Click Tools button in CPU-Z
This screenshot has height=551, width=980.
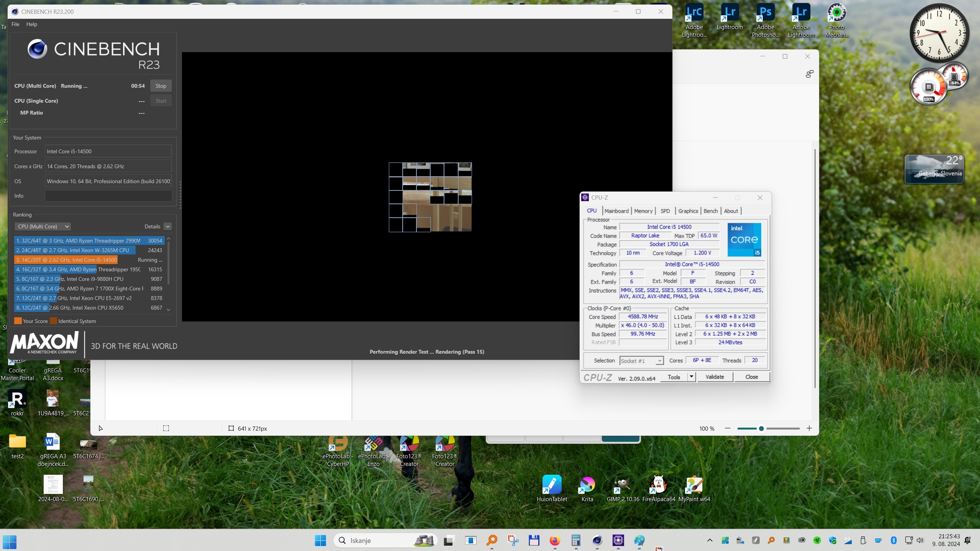(674, 377)
